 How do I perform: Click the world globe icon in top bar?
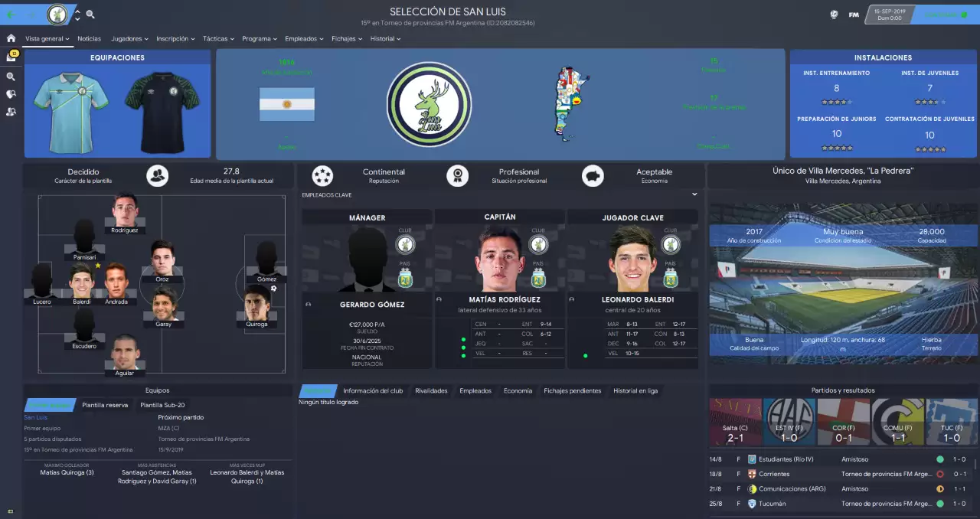pos(834,15)
